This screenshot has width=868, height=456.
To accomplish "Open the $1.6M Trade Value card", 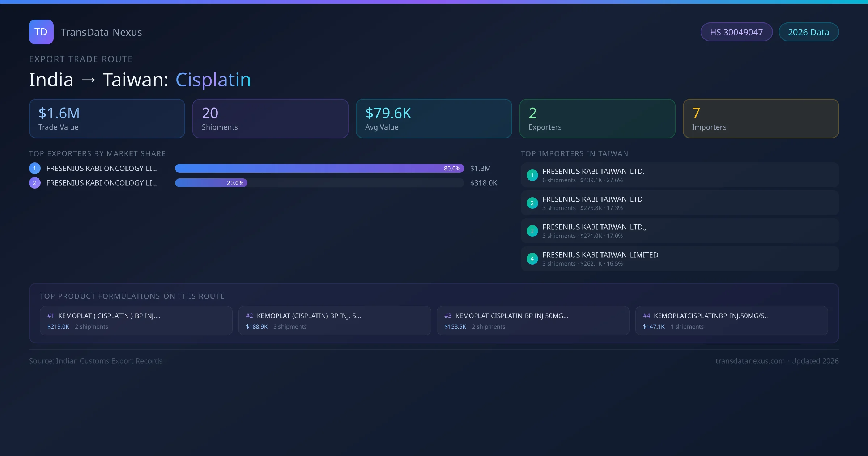I will point(107,118).
